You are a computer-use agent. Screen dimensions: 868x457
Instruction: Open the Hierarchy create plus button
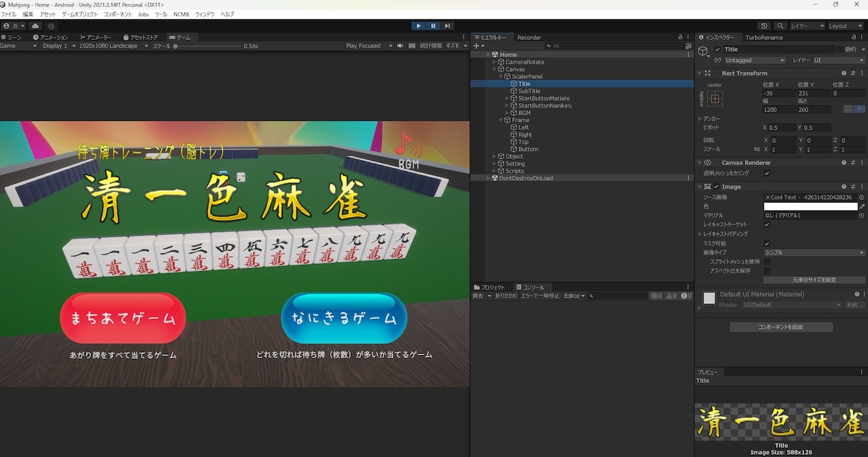pyautogui.click(x=477, y=46)
